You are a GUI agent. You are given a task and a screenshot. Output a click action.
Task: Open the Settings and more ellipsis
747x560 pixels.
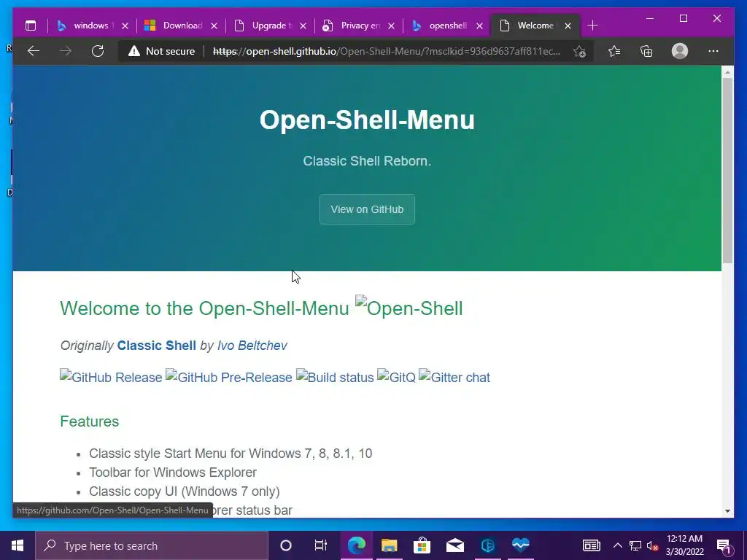713,51
